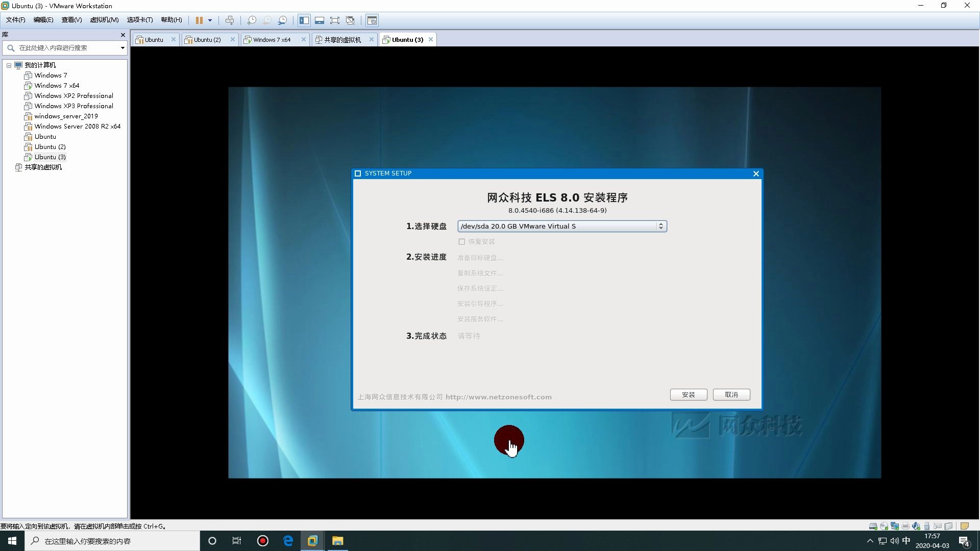
Task: Open the screen recorder taskbar icon
Action: [263, 541]
